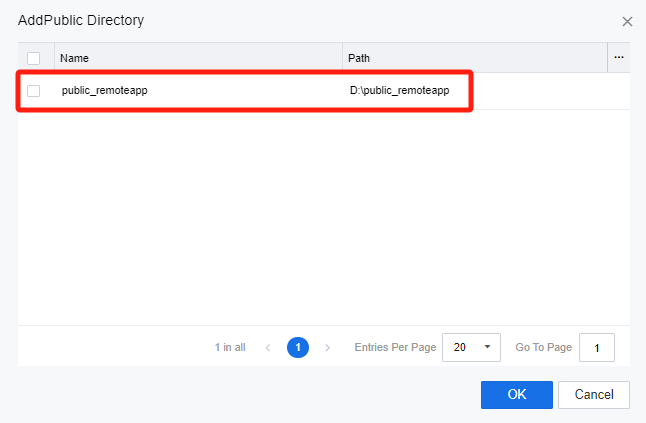646x423 pixels.
Task: Toggle the select-all checkbox in header
Action: click(x=34, y=58)
